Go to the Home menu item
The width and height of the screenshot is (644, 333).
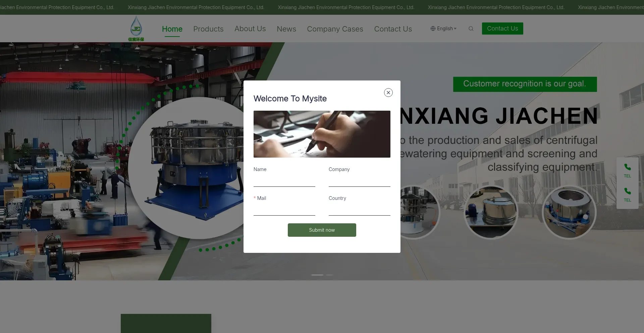[x=172, y=29]
